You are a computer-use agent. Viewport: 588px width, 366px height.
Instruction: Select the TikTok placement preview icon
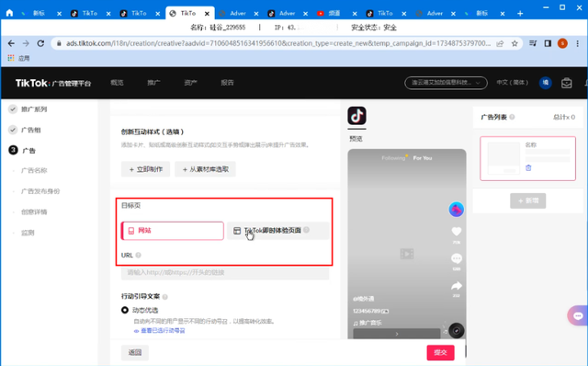(356, 116)
